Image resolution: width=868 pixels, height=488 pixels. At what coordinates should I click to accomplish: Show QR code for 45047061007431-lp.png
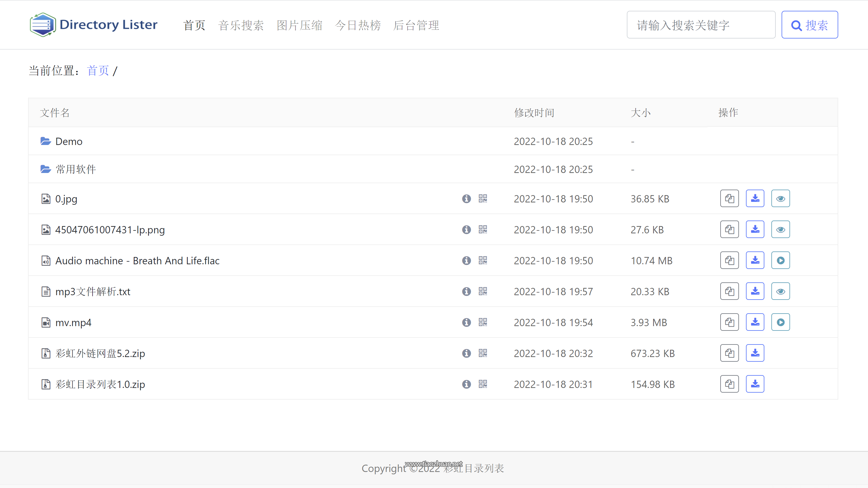pos(483,230)
